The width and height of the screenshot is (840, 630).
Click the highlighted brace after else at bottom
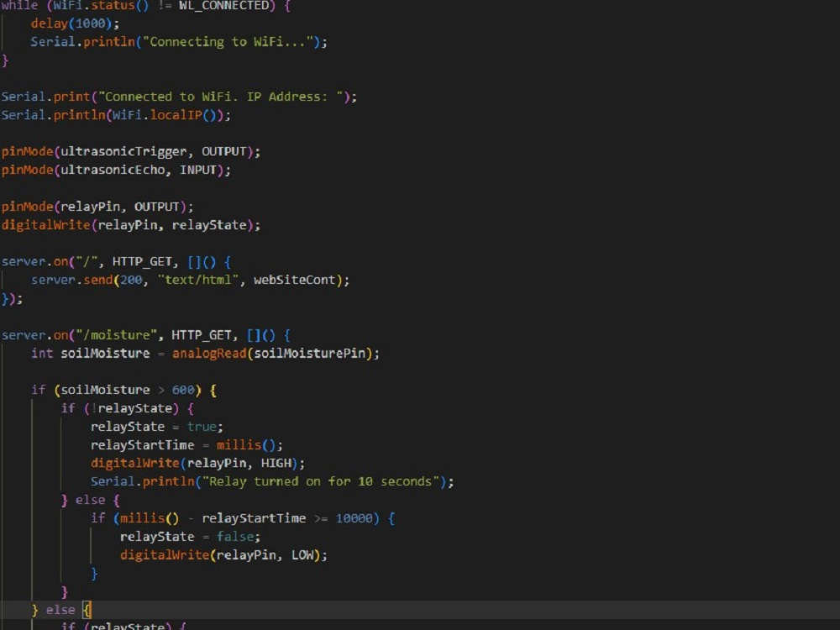pos(87,609)
